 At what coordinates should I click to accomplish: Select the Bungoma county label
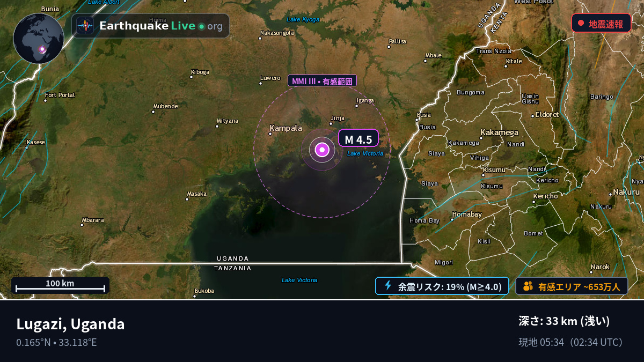click(471, 92)
